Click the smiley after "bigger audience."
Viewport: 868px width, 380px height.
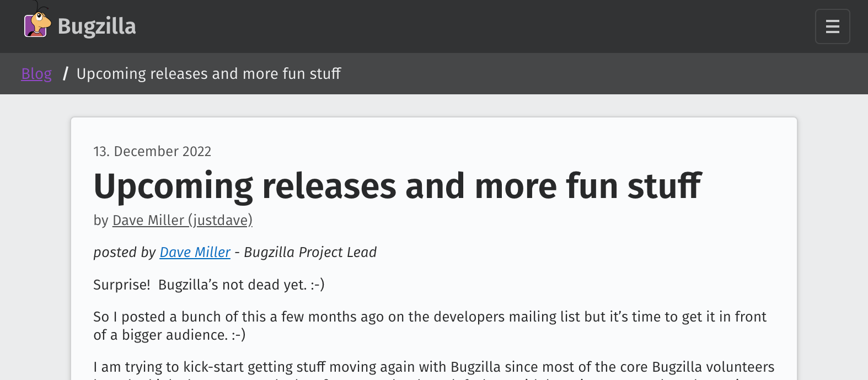click(239, 335)
